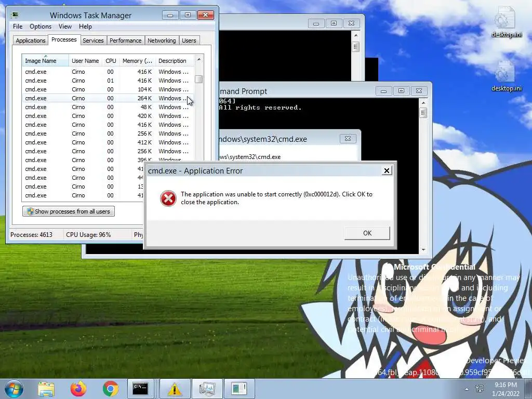Maximize the Command Prompt window
The height and width of the screenshot is (399, 532).
(x=402, y=91)
